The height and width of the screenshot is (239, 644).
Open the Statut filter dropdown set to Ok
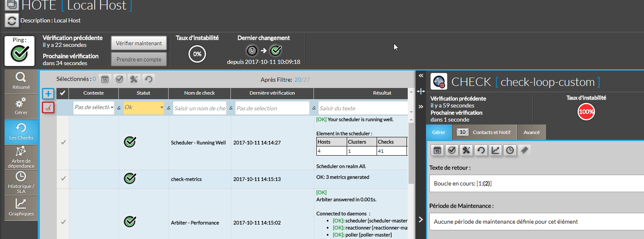click(144, 107)
